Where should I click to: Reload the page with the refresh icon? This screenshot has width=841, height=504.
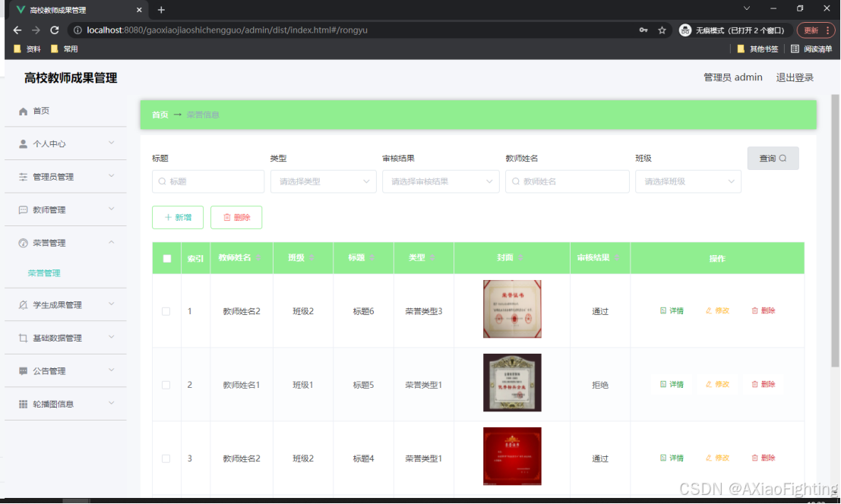tap(54, 30)
